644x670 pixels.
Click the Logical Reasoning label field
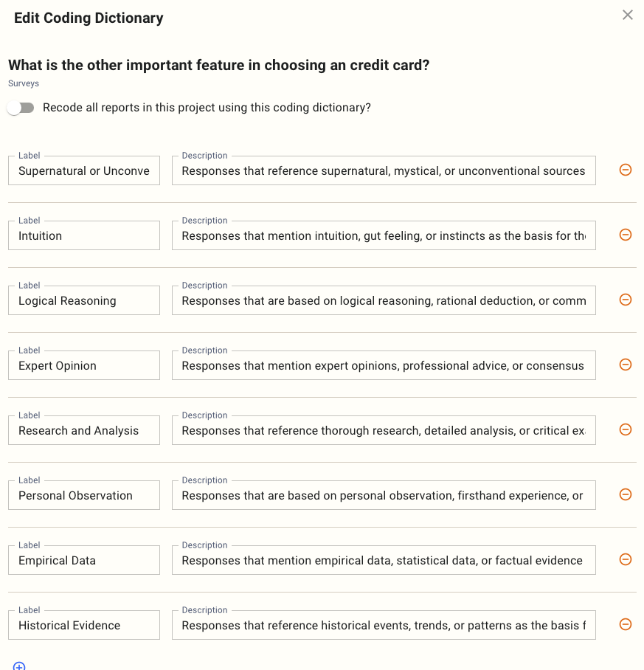point(84,301)
